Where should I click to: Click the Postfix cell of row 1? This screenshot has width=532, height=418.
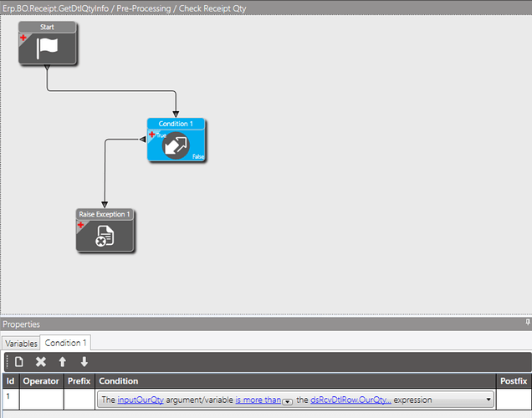click(x=514, y=399)
